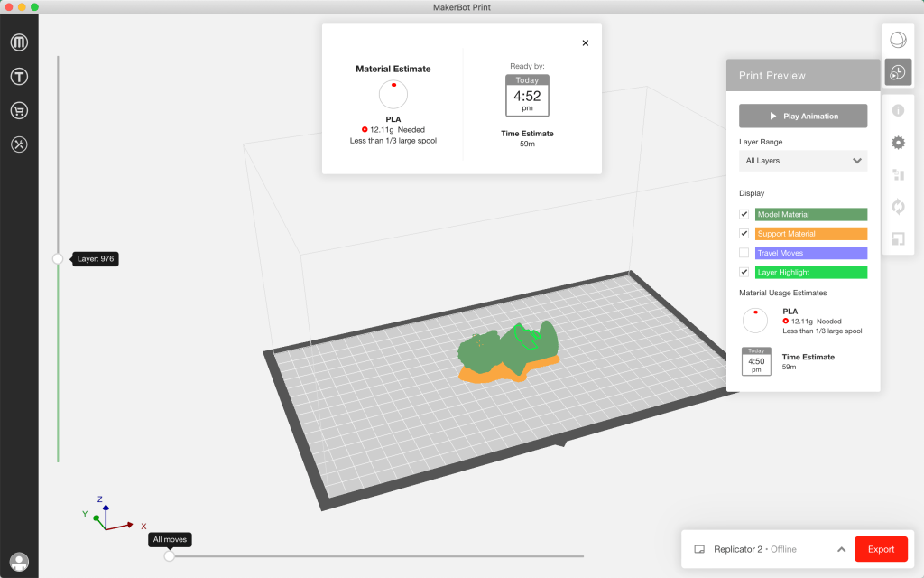Click the user account profile icon
This screenshot has width=924, height=578.
click(x=19, y=562)
